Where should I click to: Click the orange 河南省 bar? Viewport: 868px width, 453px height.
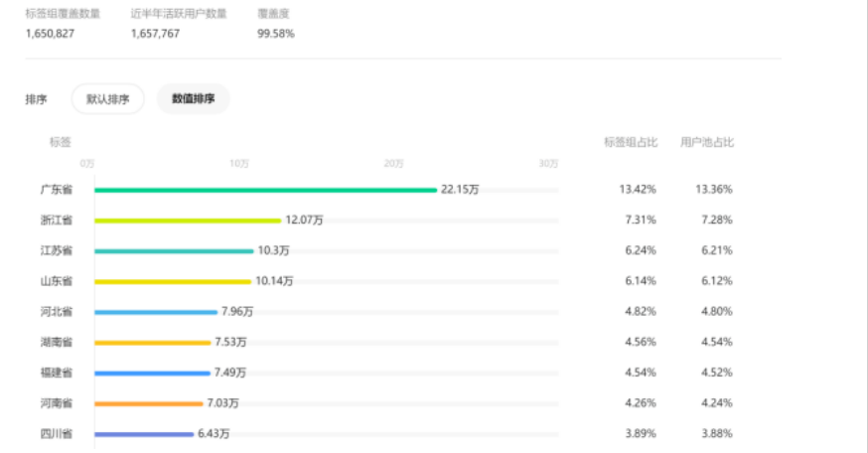coord(149,403)
